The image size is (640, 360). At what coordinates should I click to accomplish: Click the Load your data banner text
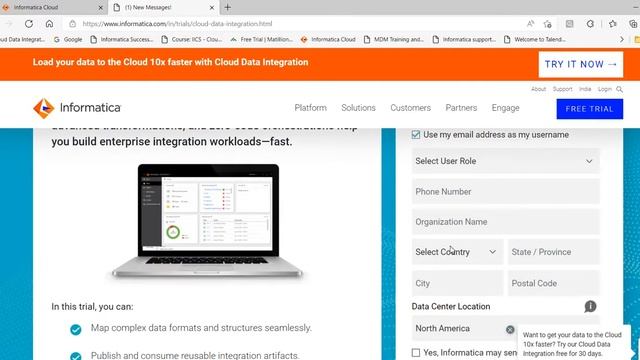coord(170,62)
